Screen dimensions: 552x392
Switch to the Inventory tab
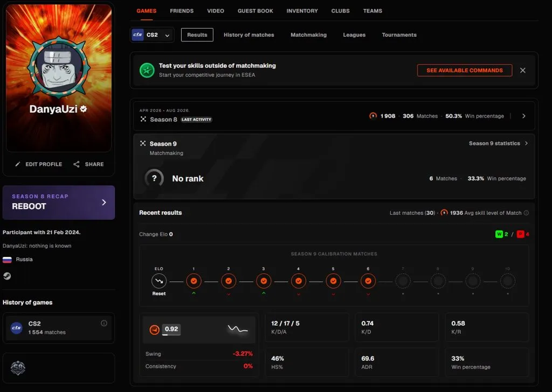tap(302, 11)
